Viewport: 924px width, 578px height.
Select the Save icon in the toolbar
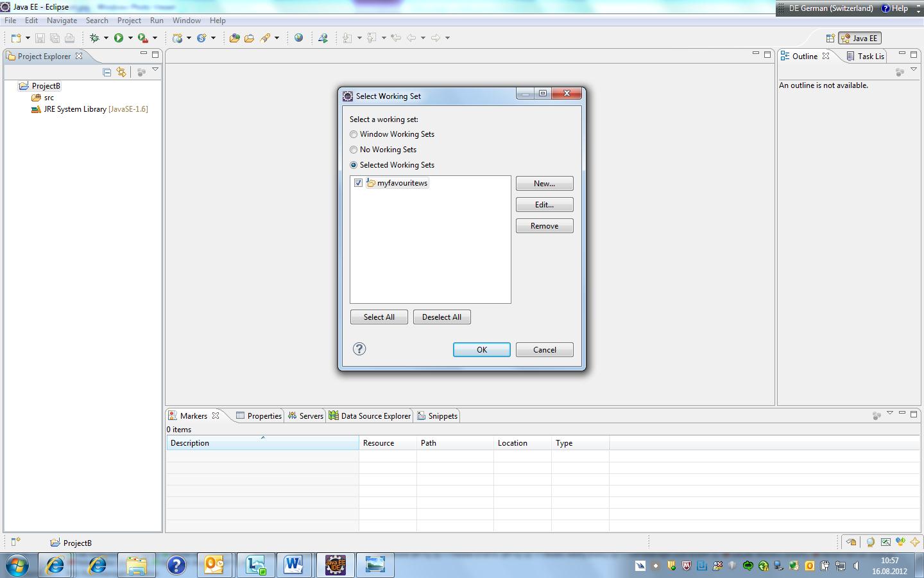pyautogui.click(x=40, y=37)
